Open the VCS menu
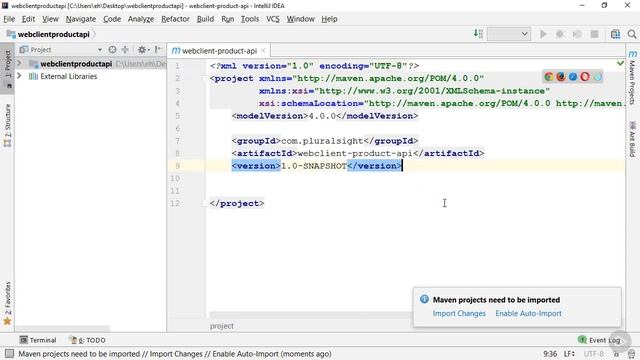The height and width of the screenshot is (360, 640). pyautogui.click(x=273, y=19)
